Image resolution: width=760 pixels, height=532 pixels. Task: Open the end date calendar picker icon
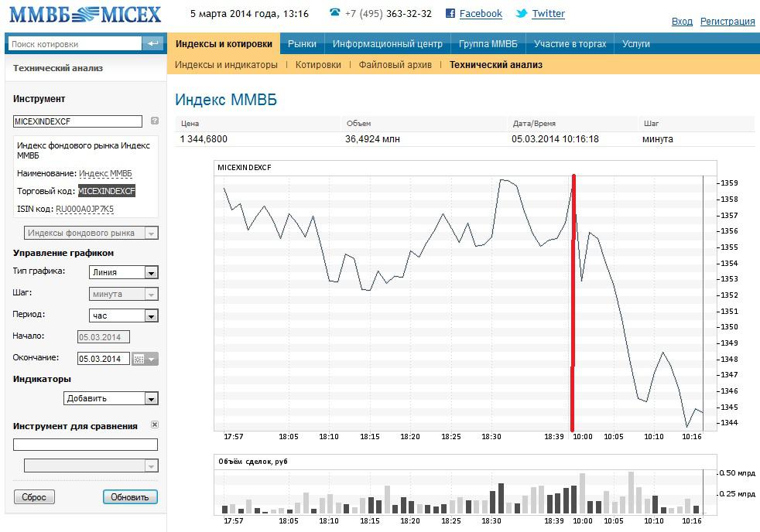(x=139, y=360)
